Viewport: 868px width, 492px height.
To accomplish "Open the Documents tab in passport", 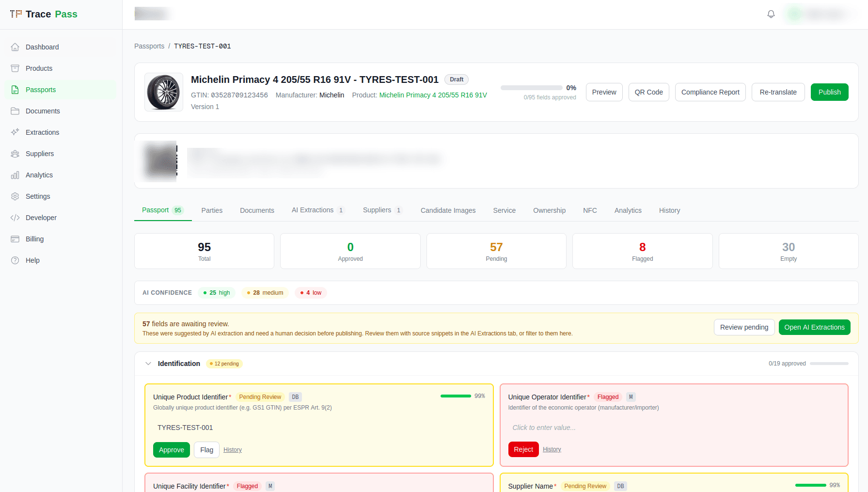I will pos(257,210).
